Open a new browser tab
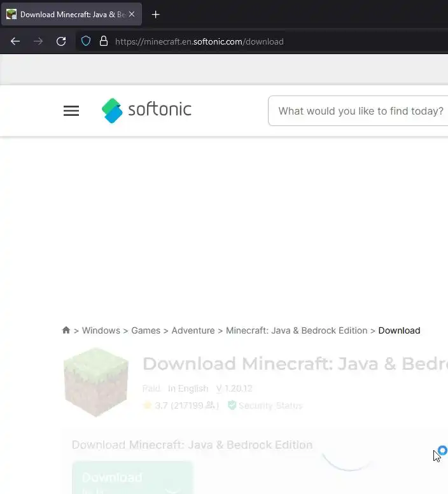448x494 pixels. [155, 15]
